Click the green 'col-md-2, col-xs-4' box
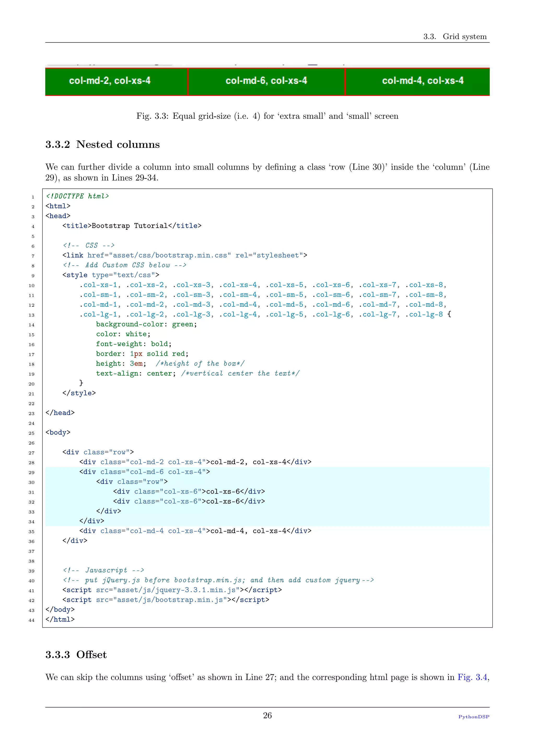The image size is (535, 756). point(116,82)
